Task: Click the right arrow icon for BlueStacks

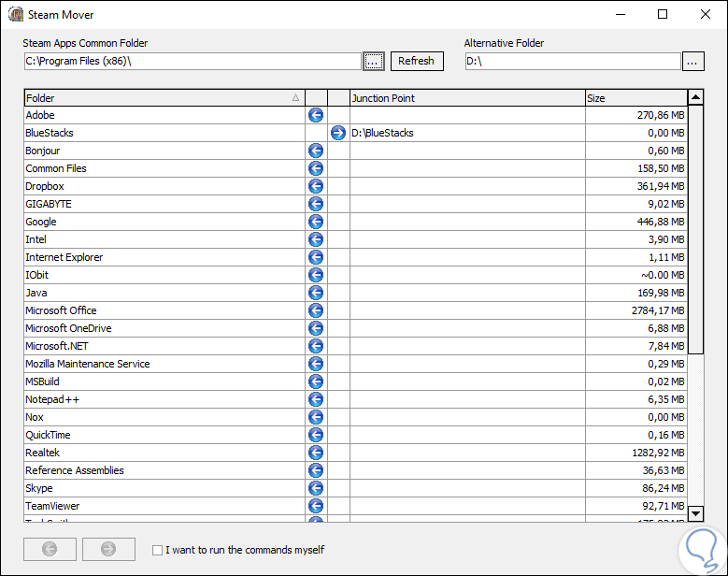Action: point(338,133)
